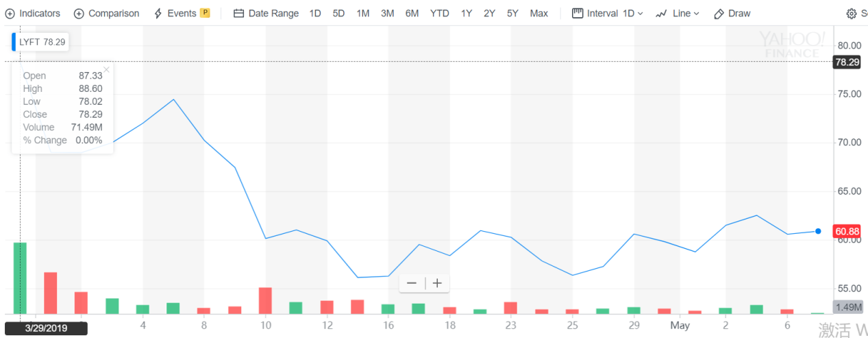Viewport: 868px width, 338px height.
Task: Select the 1D date range
Action: (x=315, y=14)
